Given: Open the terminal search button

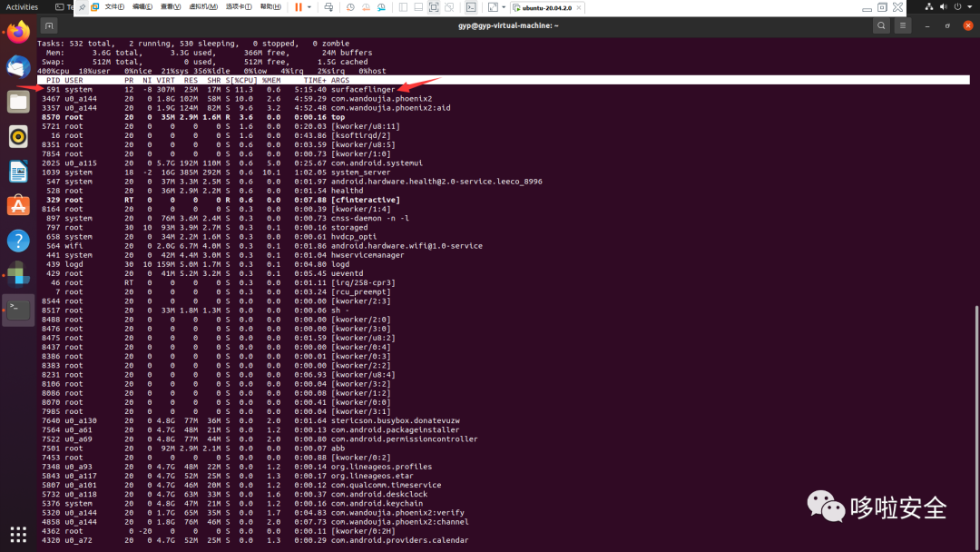Looking at the screenshot, I should (x=881, y=25).
